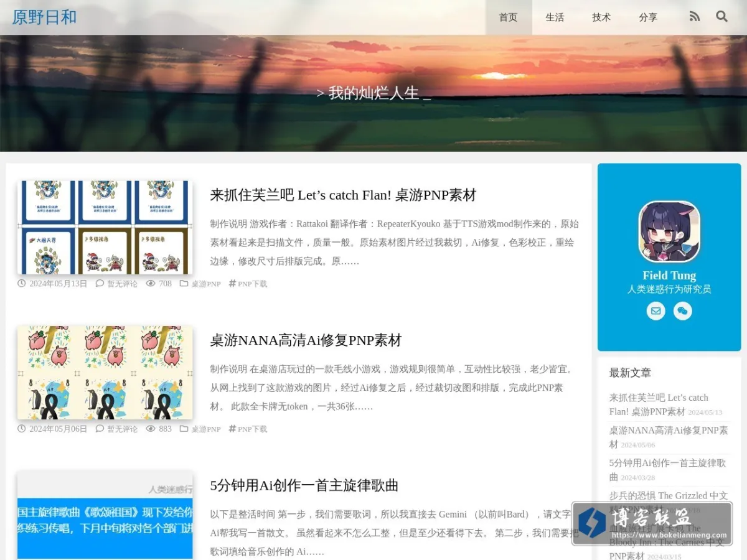Image resolution: width=747 pixels, height=560 pixels.
Task: Click PNP下载 tag under Flan post
Action: pos(252,284)
